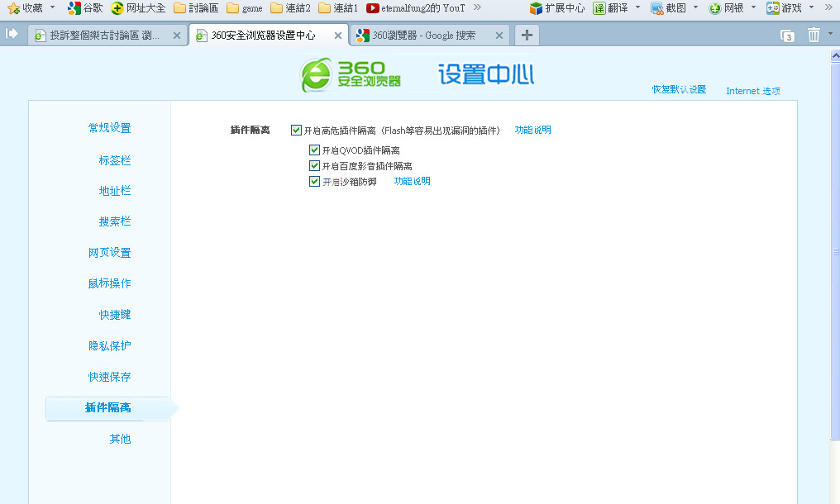
Task: Open the 收藏 favorites star icon
Action: [x=13, y=8]
